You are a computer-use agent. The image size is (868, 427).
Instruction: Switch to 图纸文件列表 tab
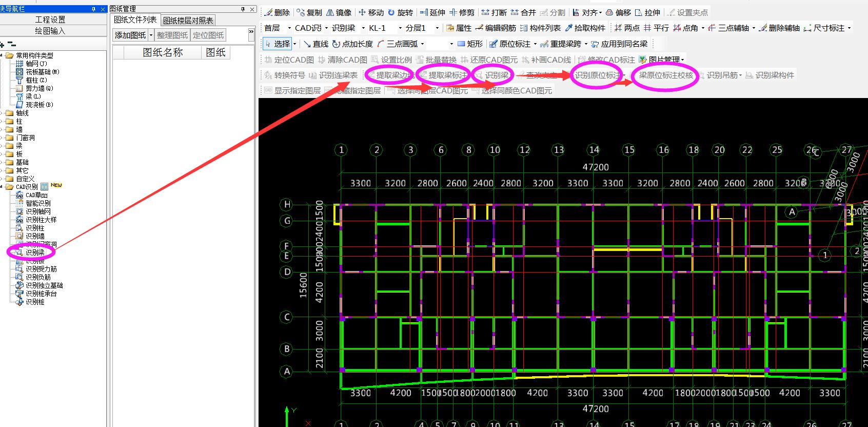(x=135, y=20)
